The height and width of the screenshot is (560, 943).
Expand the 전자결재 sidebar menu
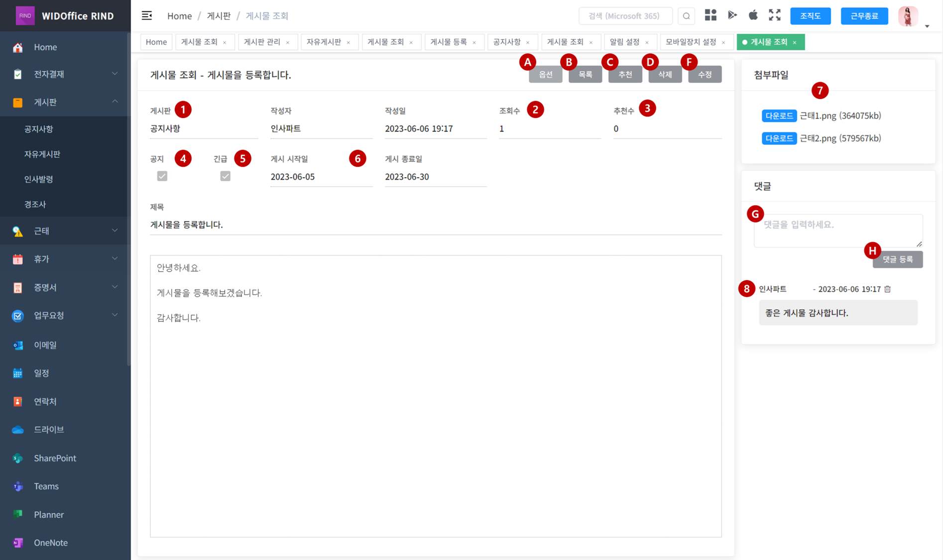tap(115, 74)
